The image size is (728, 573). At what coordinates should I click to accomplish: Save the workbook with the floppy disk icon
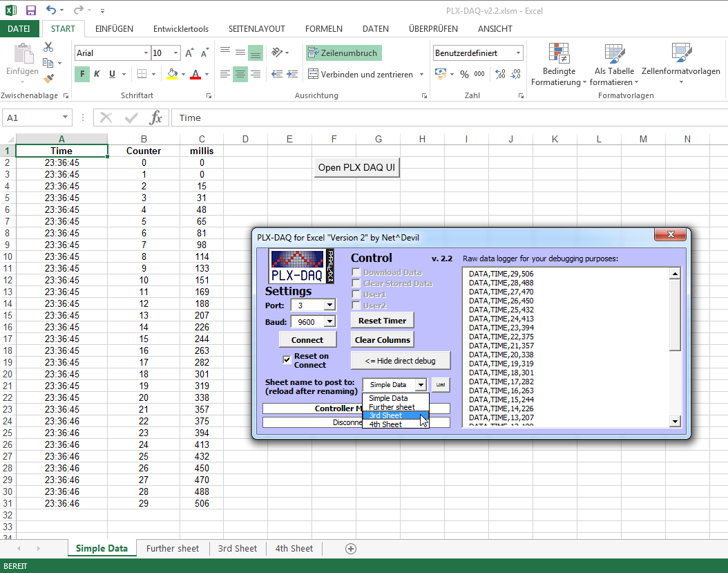pyautogui.click(x=30, y=10)
